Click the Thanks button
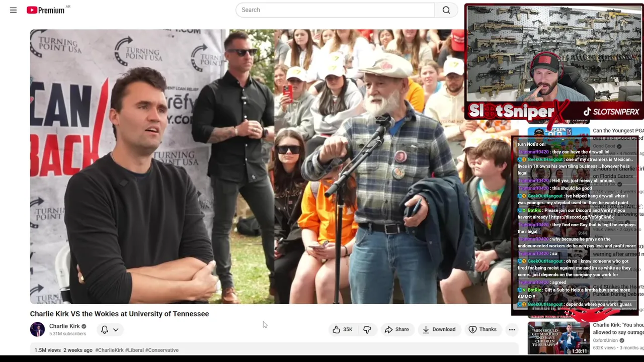The height and width of the screenshot is (362, 644). pos(482,329)
